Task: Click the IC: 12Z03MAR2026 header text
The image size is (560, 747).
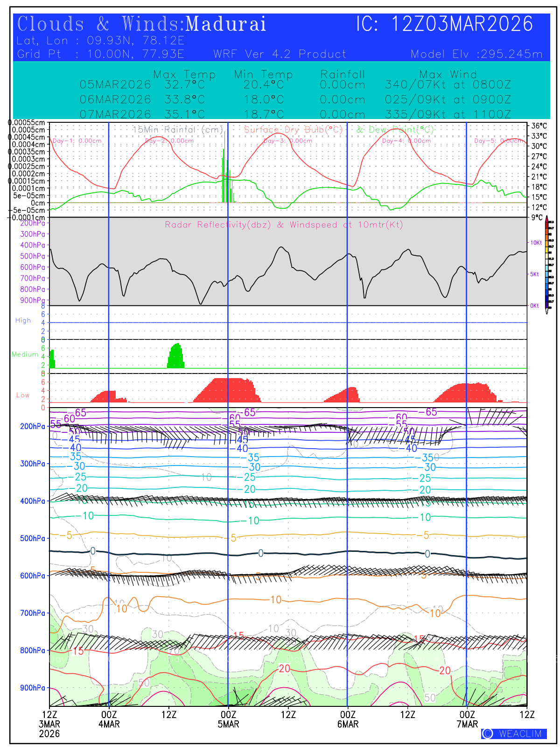Action: [x=444, y=24]
